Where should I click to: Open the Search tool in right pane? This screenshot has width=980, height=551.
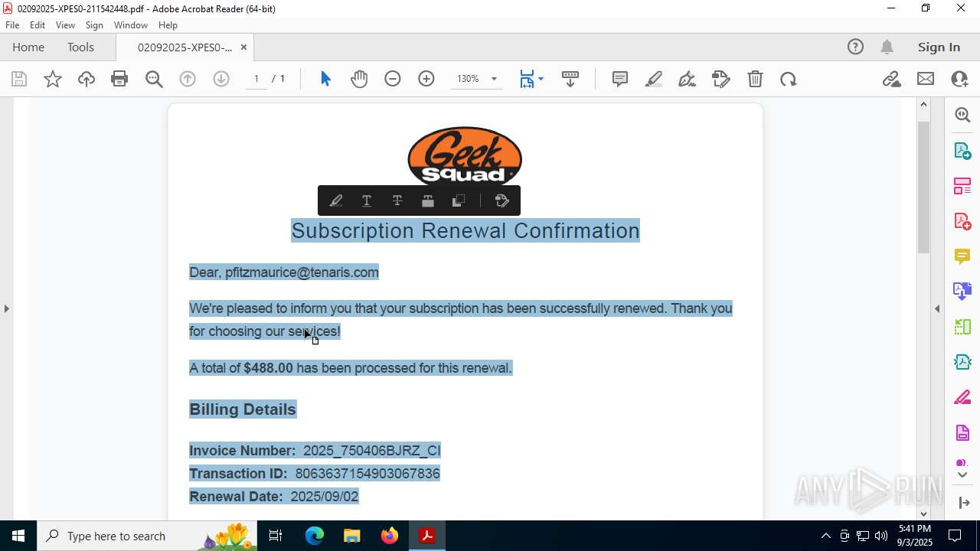(962, 115)
